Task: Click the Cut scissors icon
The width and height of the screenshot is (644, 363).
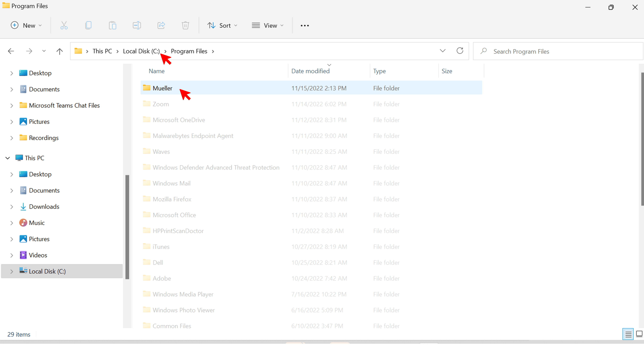Action: pyautogui.click(x=64, y=25)
